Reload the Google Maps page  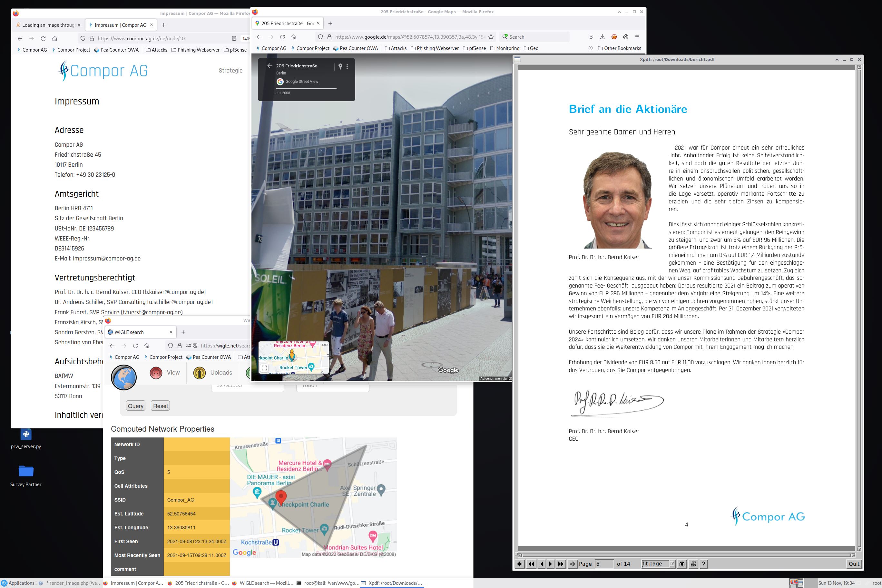click(x=282, y=37)
